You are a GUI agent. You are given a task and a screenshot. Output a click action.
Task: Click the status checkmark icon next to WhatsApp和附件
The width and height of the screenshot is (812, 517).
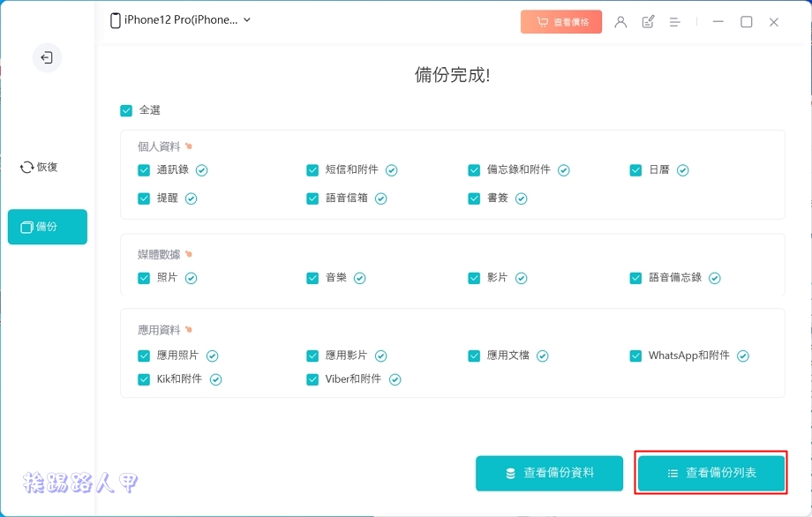pos(743,356)
